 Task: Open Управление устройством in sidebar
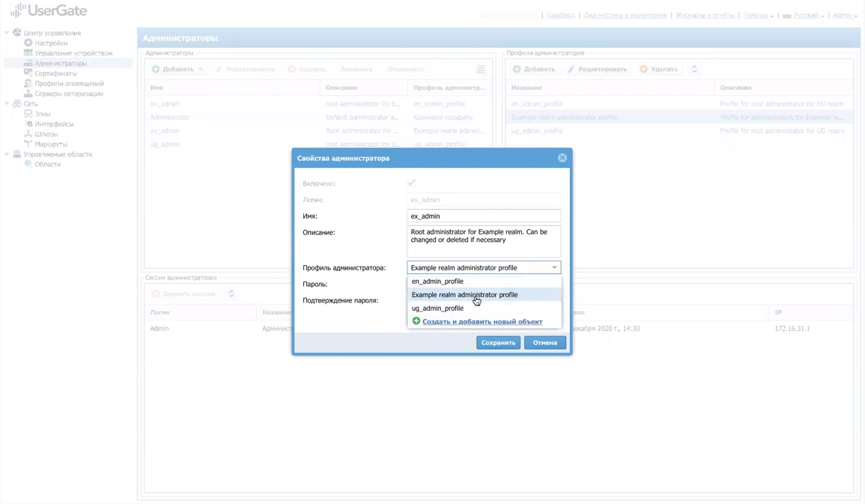(x=73, y=53)
